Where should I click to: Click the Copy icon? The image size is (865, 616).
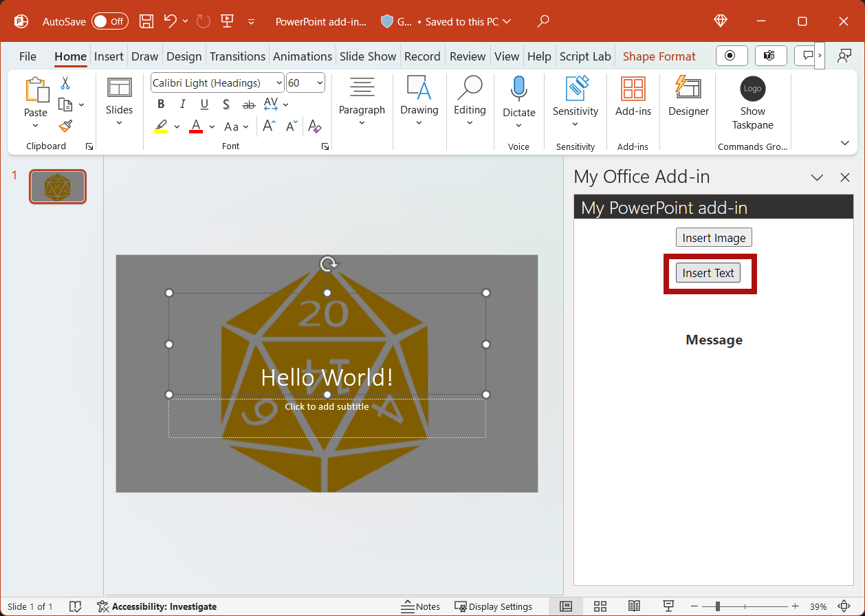[65, 104]
